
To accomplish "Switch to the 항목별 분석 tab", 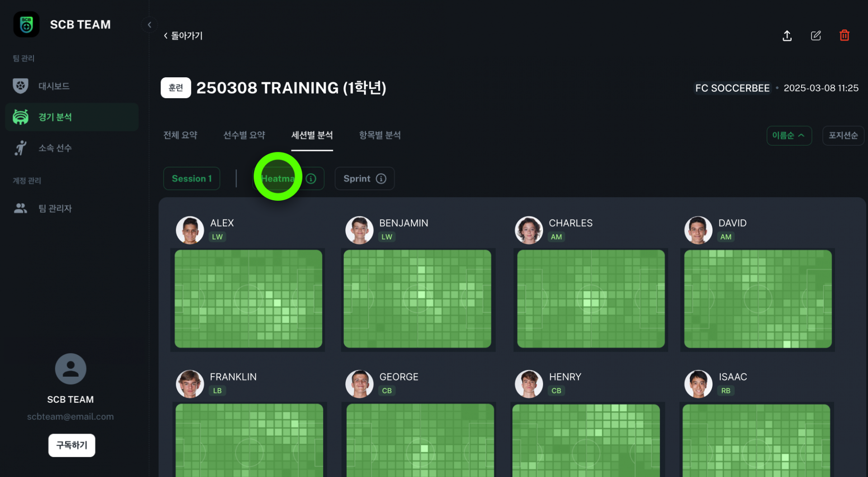I will pos(380,135).
